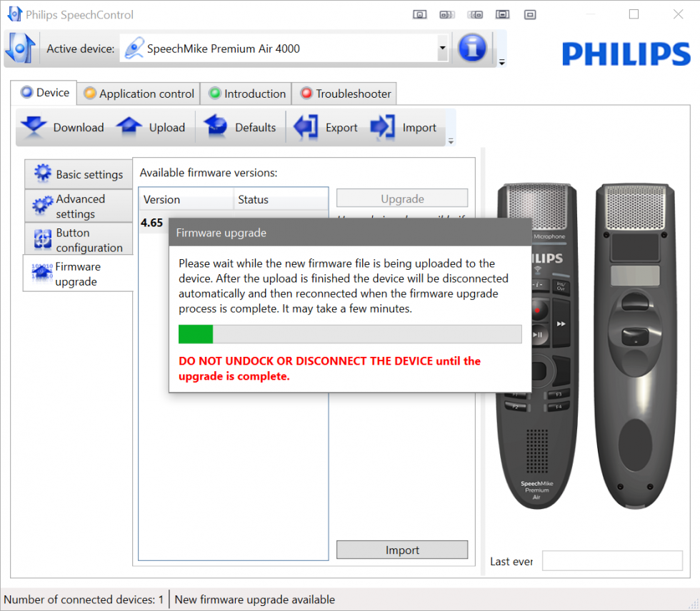Expand the Download/Upload toolbar overflow arrow

click(x=450, y=141)
